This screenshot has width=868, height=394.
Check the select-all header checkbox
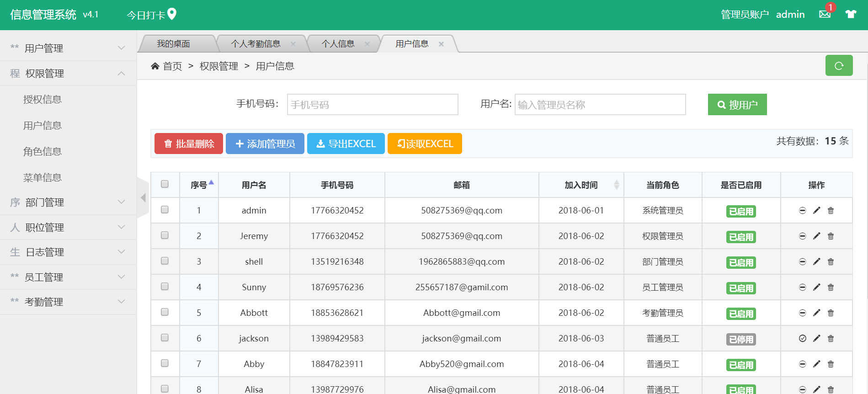(165, 184)
